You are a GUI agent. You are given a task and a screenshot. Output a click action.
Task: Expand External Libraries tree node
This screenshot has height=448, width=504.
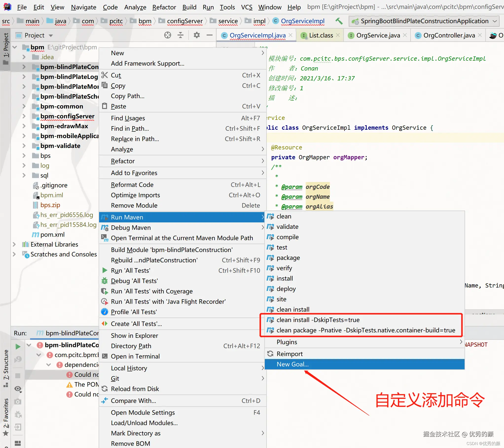coord(14,244)
